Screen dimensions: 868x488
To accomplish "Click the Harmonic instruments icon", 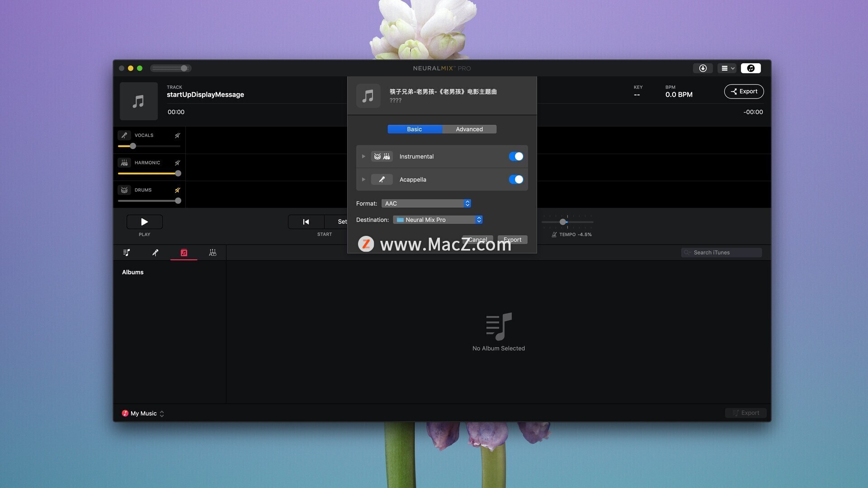I will point(124,163).
